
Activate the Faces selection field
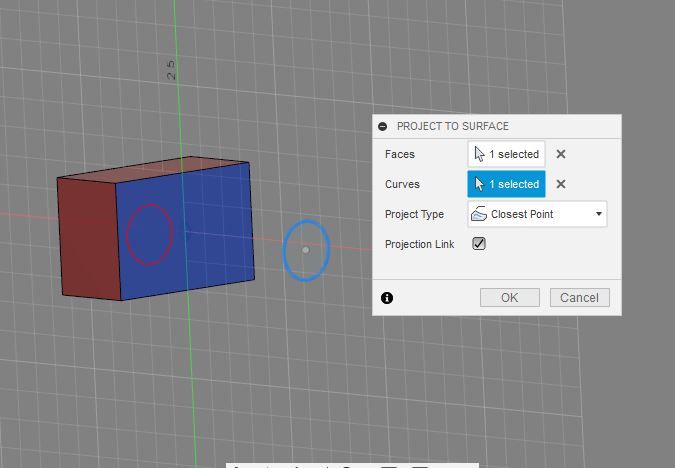(506, 154)
